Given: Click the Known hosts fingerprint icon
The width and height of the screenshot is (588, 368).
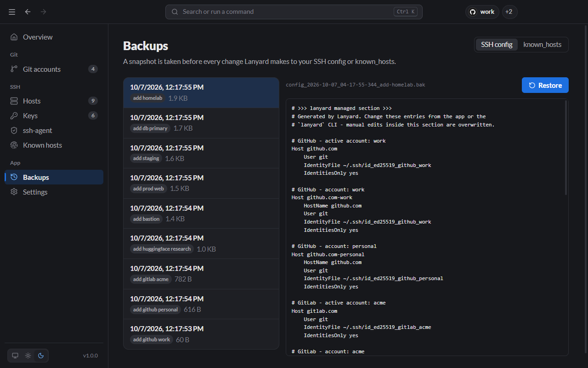Looking at the screenshot, I should 14,145.
